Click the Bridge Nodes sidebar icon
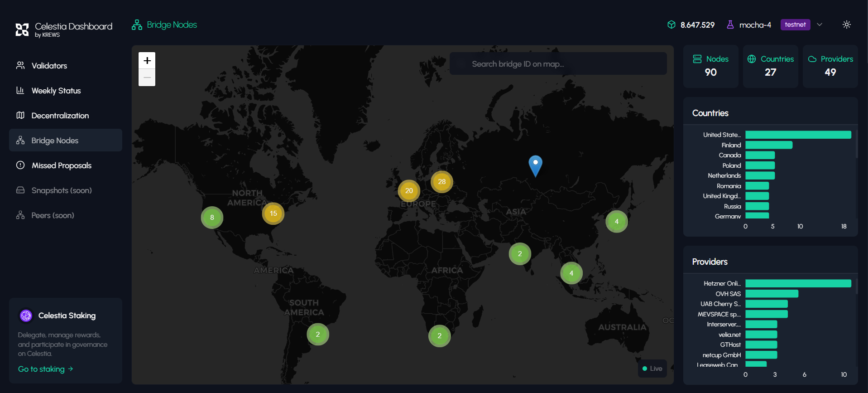The width and height of the screenshot is (868, 393). tap(20, 140)
